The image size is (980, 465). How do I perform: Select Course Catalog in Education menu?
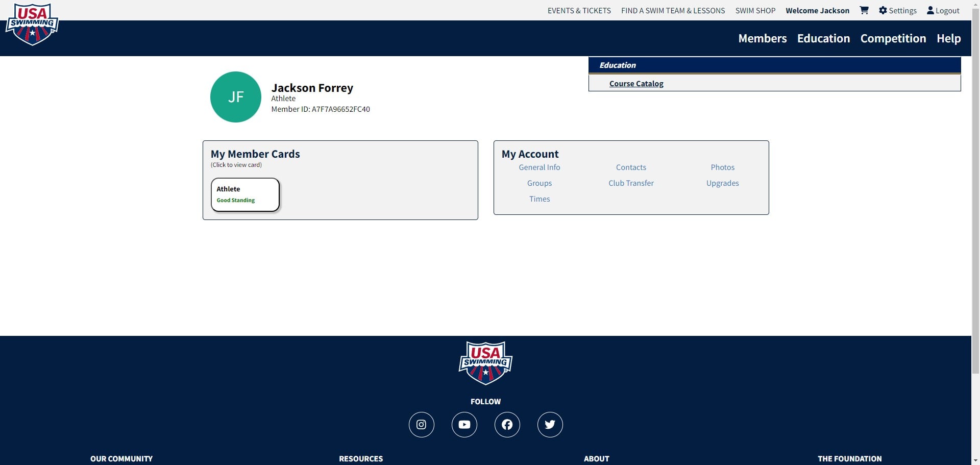(636, 84)
